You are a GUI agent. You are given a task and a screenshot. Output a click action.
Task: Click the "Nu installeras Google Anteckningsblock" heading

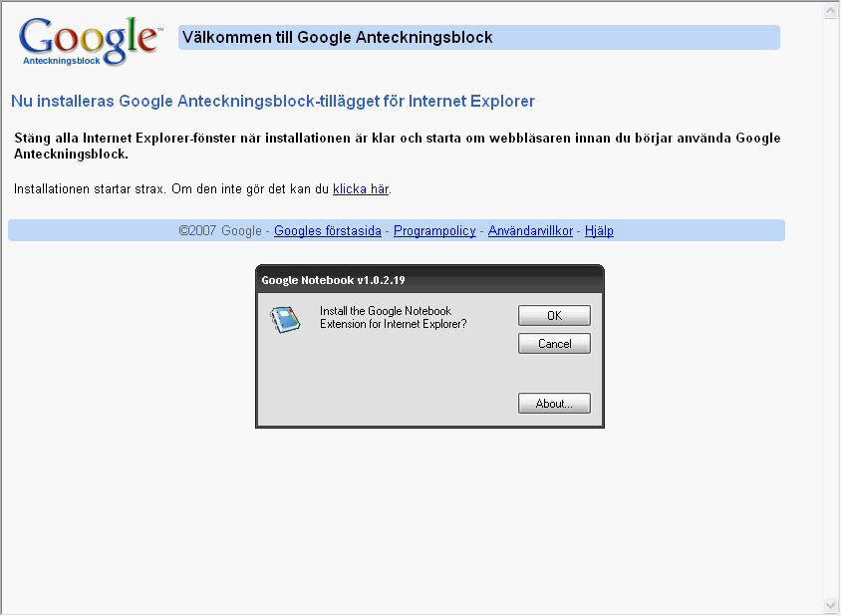coord(273,101)
